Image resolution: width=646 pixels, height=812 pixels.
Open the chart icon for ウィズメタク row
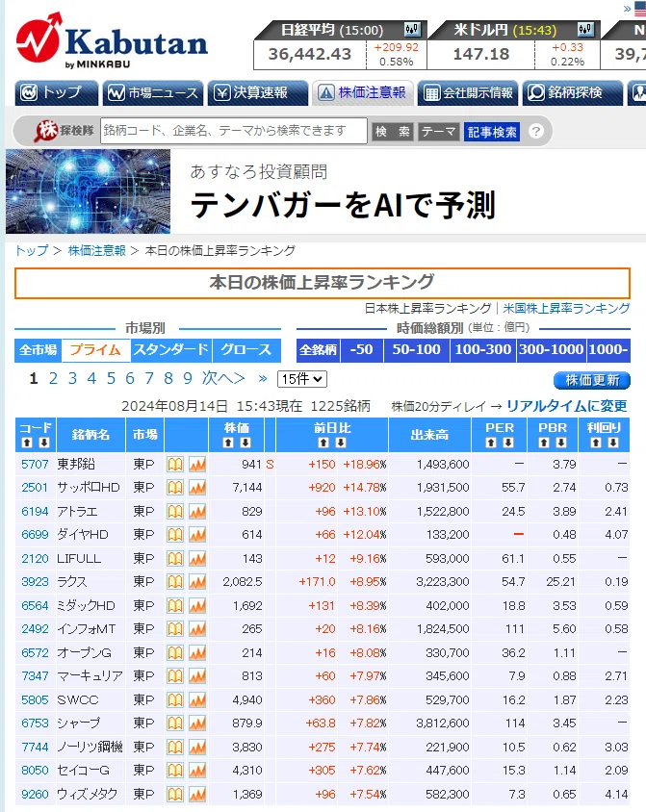point(197,794)
